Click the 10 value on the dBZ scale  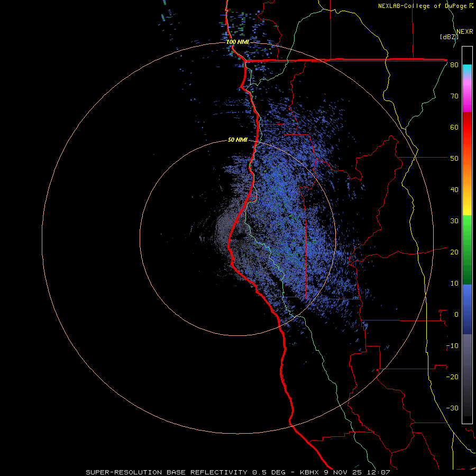[454, 283]
